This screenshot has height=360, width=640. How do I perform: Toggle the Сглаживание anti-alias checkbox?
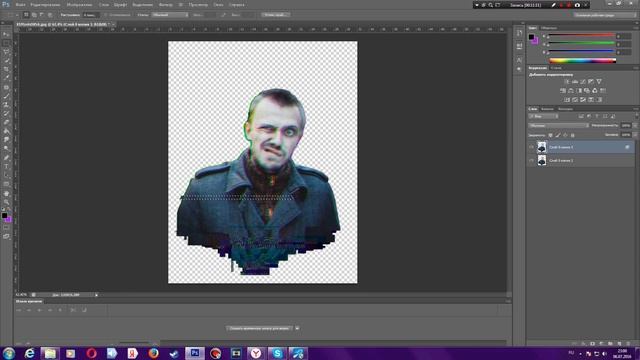(x=106, y=15)
